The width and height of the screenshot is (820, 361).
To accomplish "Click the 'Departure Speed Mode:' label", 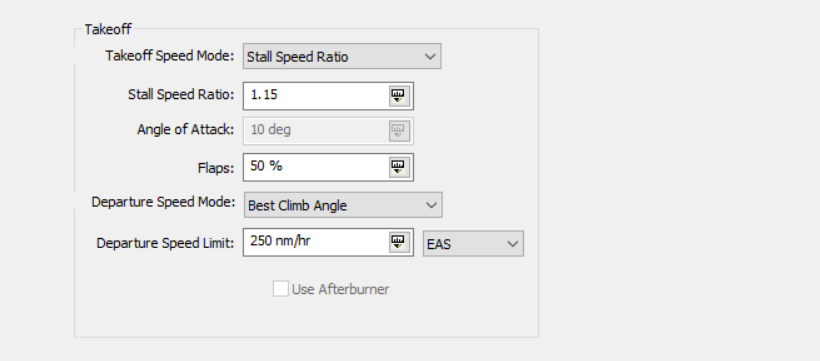I will pyautogui.click(x=164, y=202).
